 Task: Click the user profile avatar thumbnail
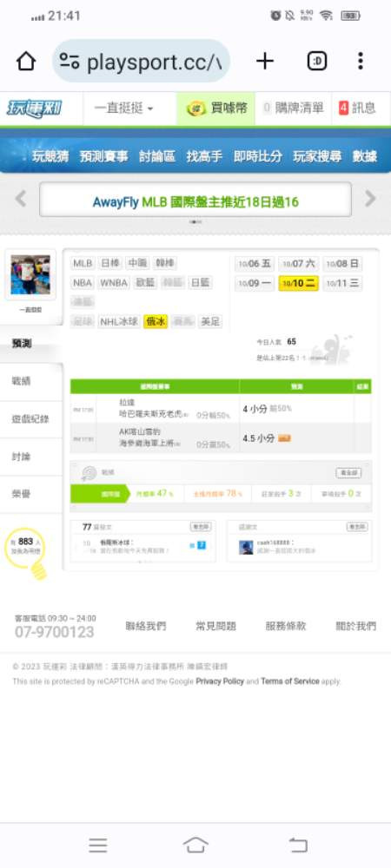(30, 274)
